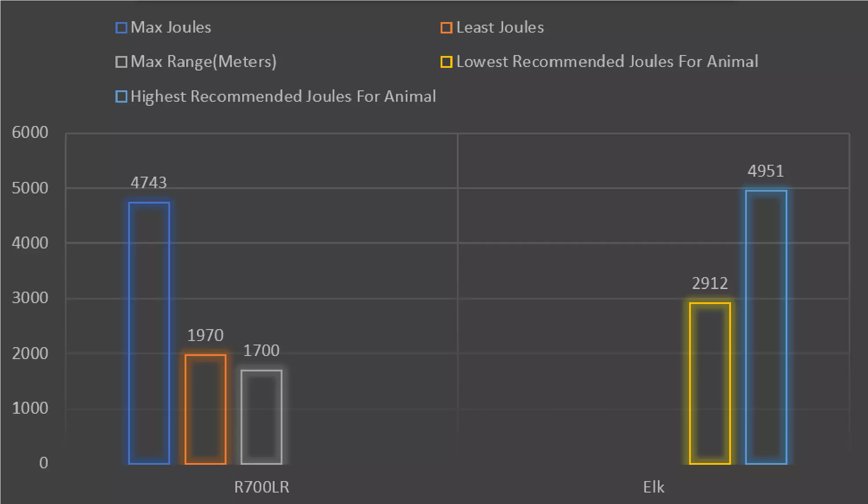Select the light blue Highest Recommended bar for Elk
The image size is (868, 504).
766,327
